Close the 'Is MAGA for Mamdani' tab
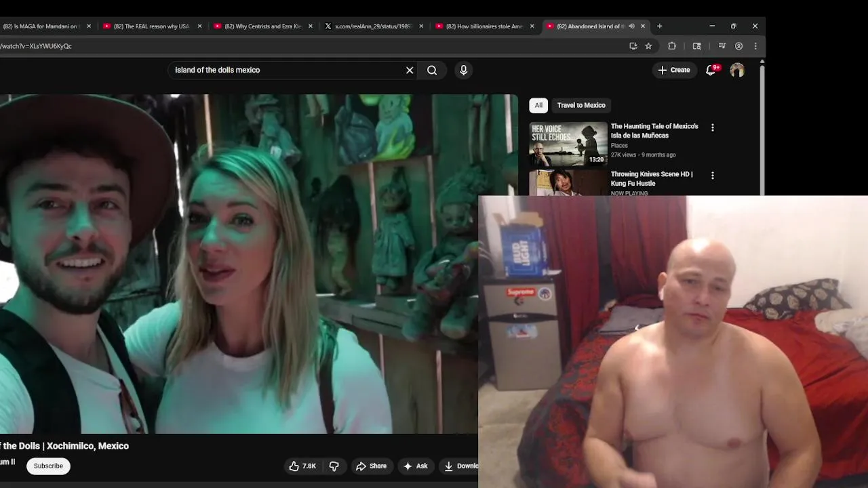 pos(89,26)
